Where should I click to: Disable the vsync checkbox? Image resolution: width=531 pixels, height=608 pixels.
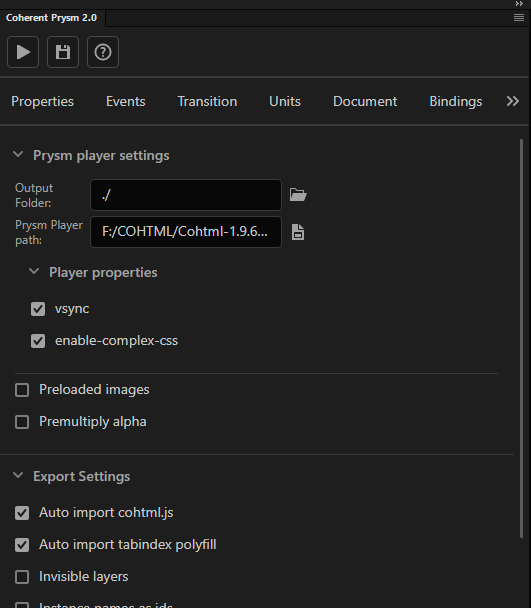pos(38,309)
